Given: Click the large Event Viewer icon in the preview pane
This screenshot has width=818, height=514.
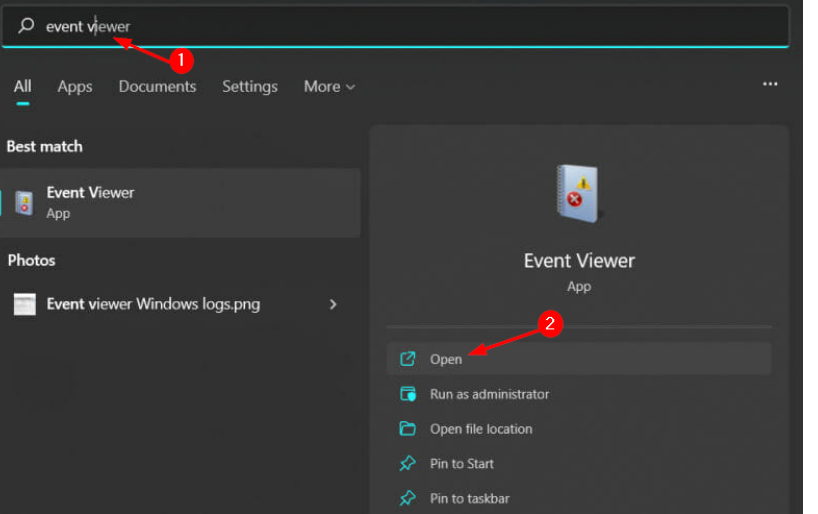Looking at the screenshot, I should tap(578, 194).
